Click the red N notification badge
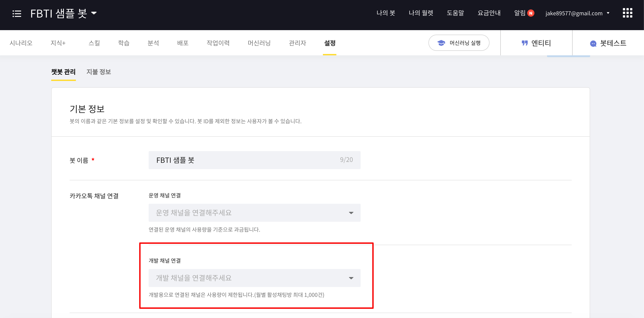This screenshot has width=644, height=318. (531, 13)
